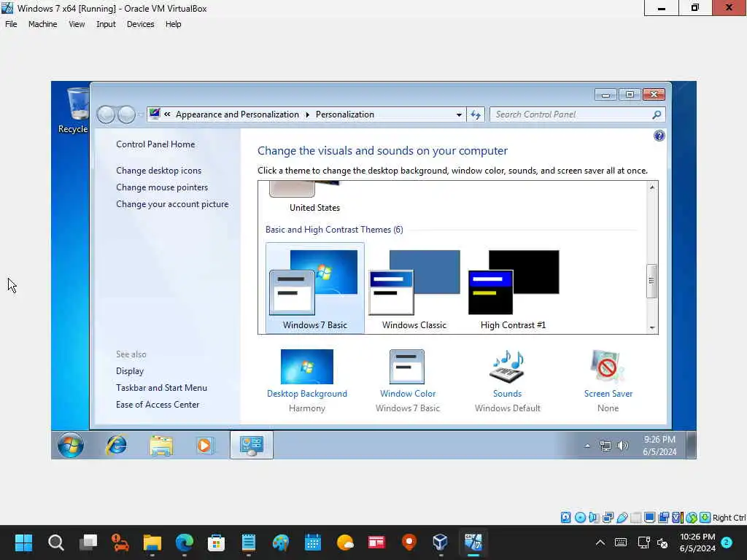Expand the address bar history dropdown
This screenshot has width=747, height=560.
click(x=459, y=114)
